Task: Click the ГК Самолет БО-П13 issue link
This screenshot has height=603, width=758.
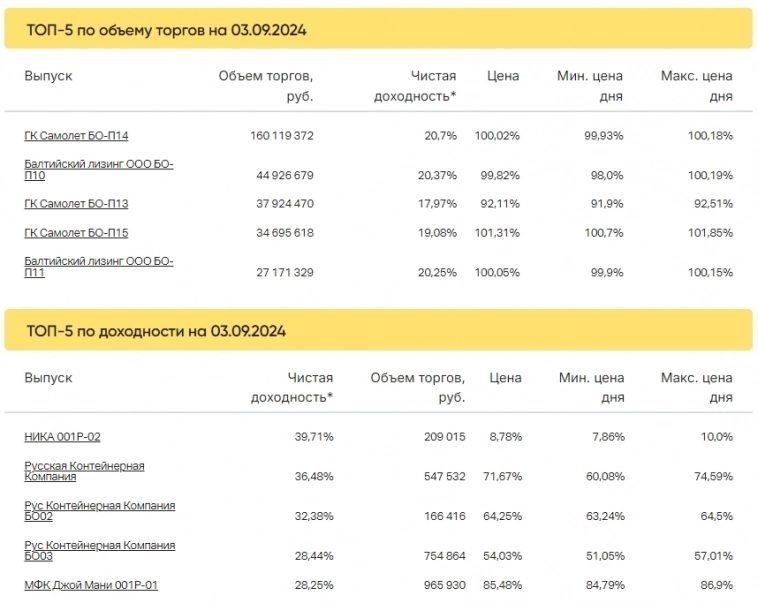Action: (76, 204)
